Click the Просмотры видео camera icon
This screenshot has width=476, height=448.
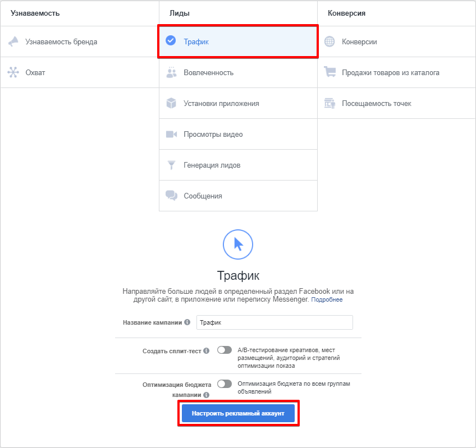point(171,134)
